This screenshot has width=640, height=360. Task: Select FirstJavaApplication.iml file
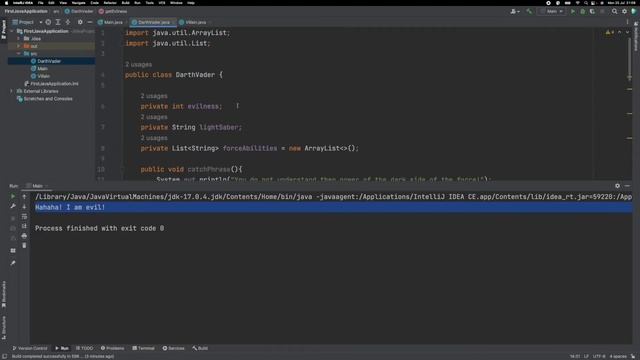point(51,84)
